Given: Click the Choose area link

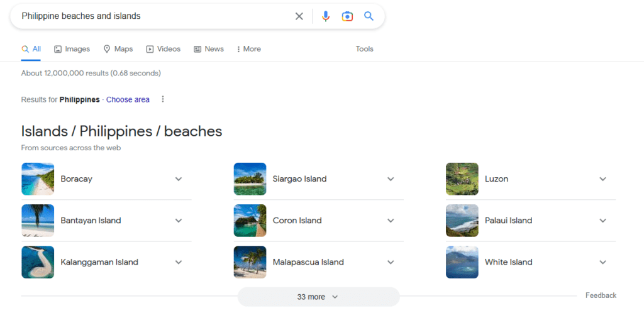Looking at the screenshot, I should 128,99.
